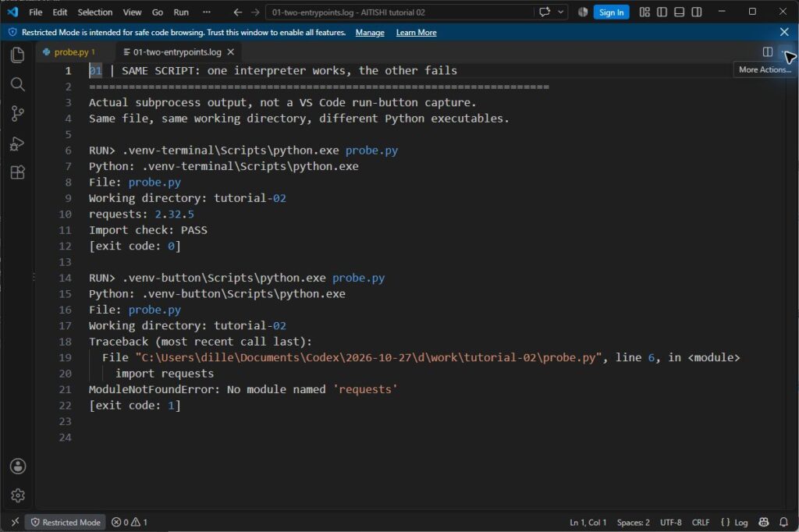Open the Selection menu
The image size is (799, 532).
pos(94,12)
